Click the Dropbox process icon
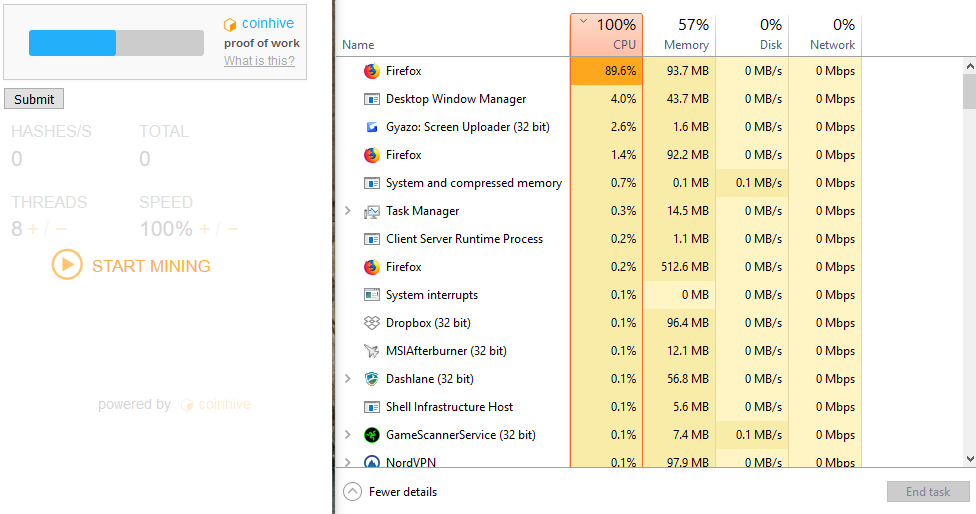This screenshot has height=514, width=976. [x=372, y=323]
